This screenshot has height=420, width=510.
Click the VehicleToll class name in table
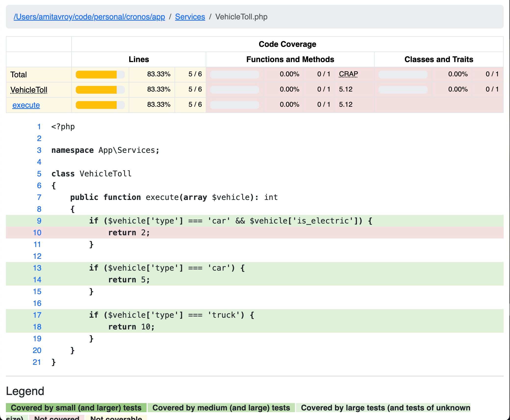[29, 90]
